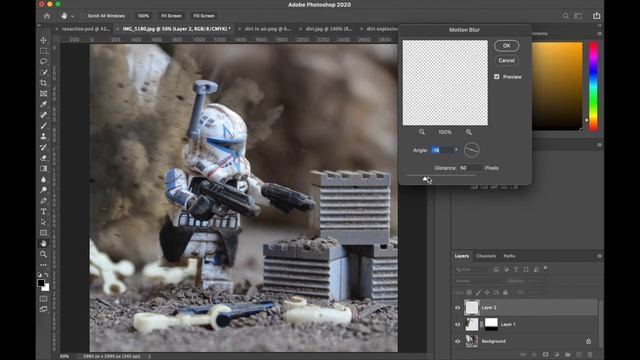Switch to the Channels tab
This screenshot has width=640, height=360.
click(x=486, y=256)
